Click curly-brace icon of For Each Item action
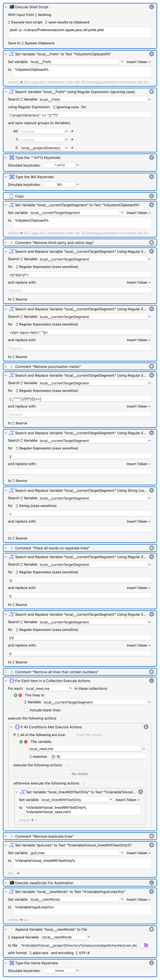Image resolution: width=160 pixels, height=980 pixels. 12,681
